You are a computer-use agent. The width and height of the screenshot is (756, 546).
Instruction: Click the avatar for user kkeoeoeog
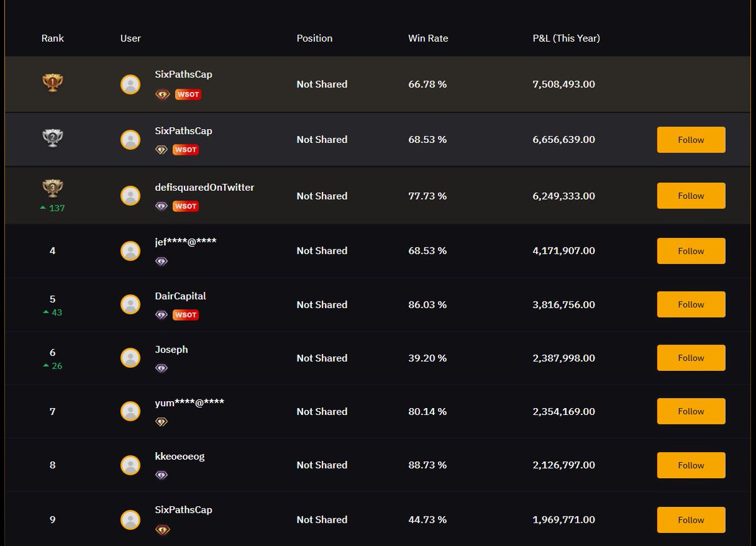(x=130, y=465)
